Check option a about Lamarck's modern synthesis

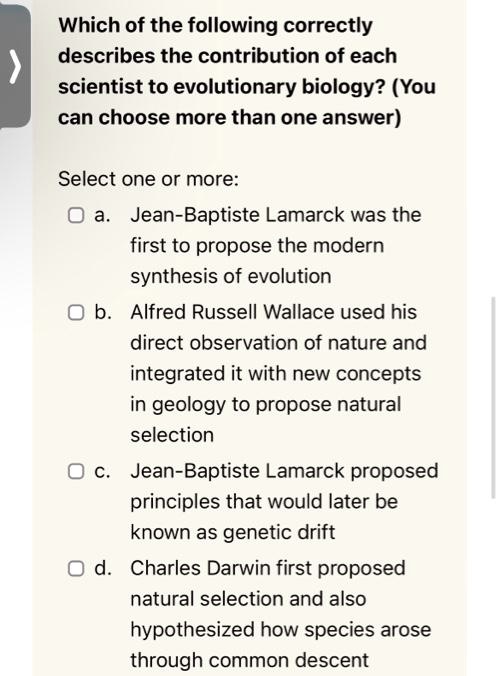coord(76,215)
